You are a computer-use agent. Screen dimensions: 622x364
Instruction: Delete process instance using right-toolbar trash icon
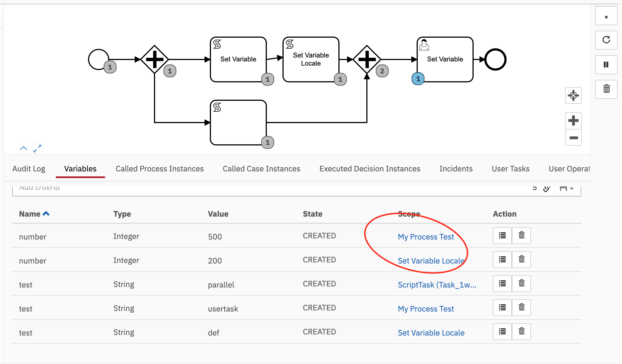606,89
